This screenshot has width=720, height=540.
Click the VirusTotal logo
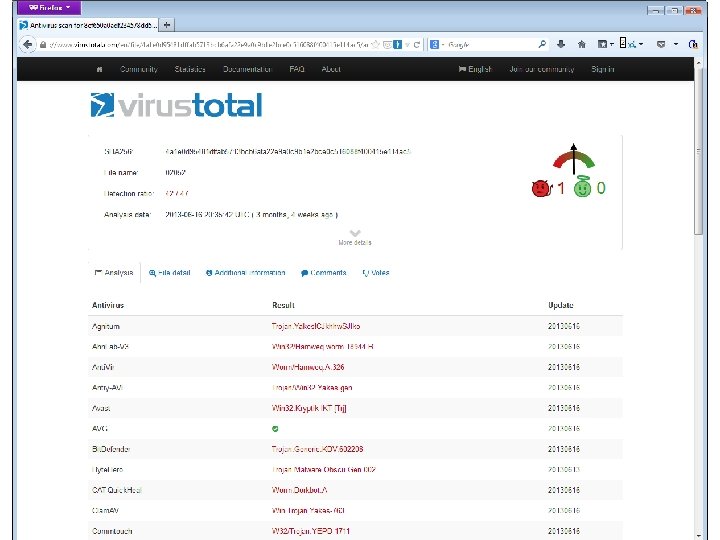(176, 105)
